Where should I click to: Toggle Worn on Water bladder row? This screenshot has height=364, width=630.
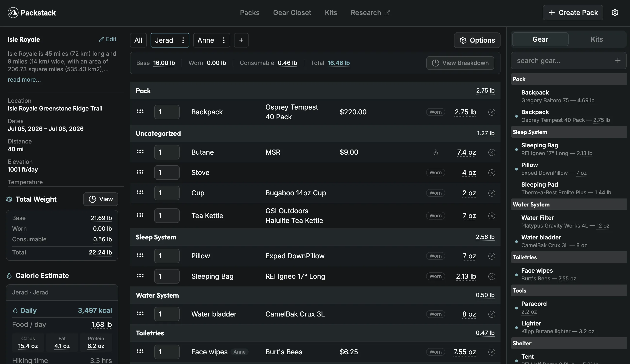pyautogui.click(x=435, y=314)
